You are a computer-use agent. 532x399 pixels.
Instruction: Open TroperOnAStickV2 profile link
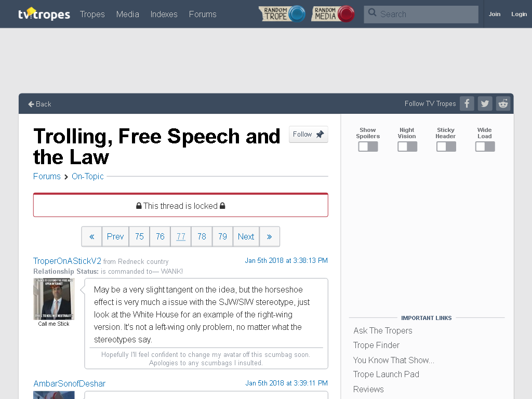coord(67,261)
